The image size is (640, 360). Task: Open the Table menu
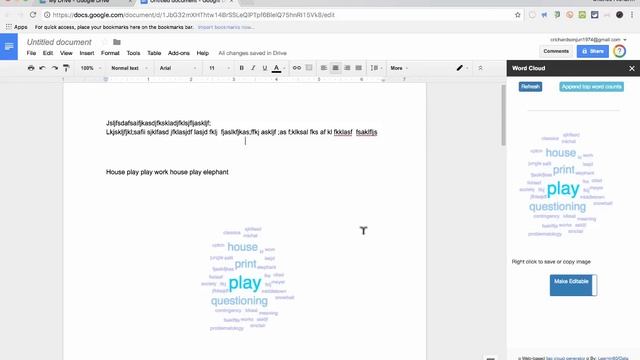[x=154, y=53]
